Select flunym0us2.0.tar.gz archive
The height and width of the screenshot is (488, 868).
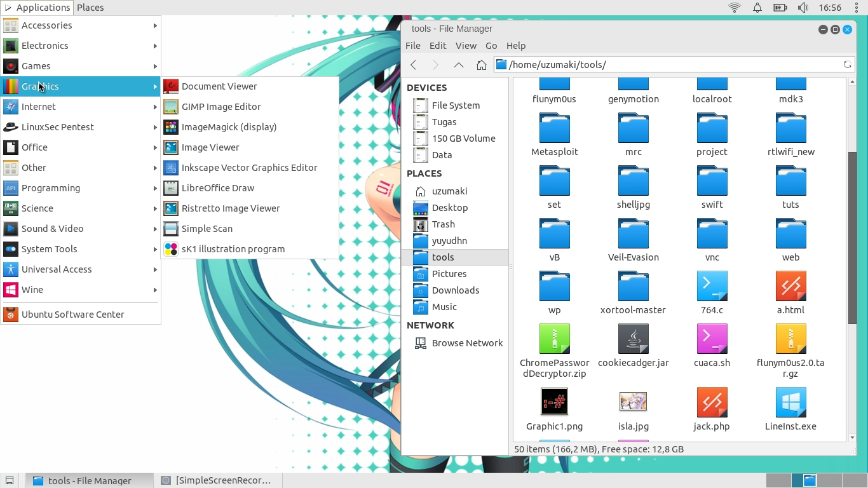click(x=790, y=351)
